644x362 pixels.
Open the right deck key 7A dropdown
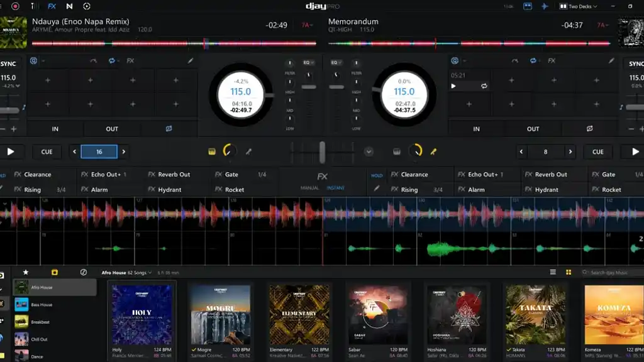coord(602,25)
